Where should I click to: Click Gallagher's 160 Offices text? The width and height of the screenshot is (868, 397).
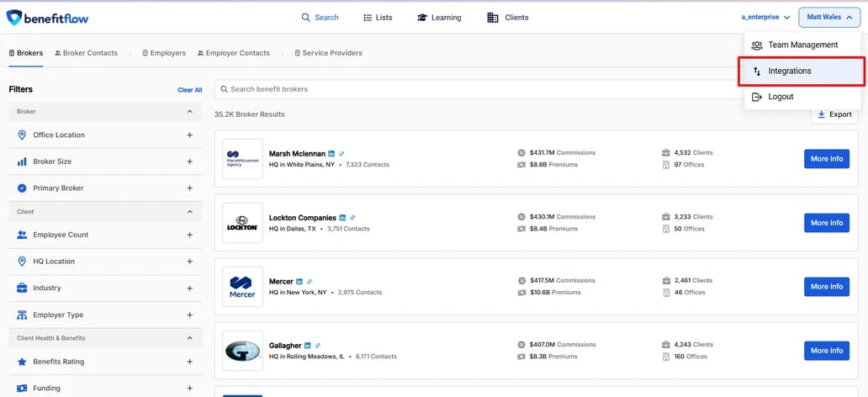tap(691, 357)
